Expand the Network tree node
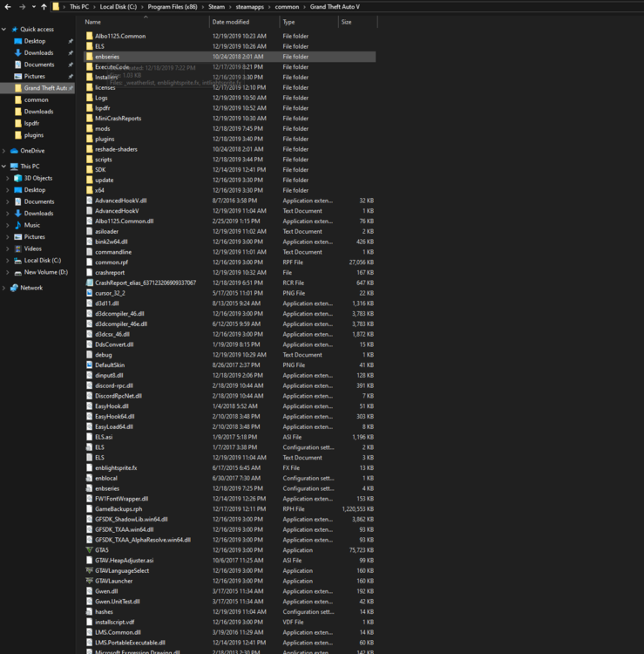 pyautogui.click(x=4, y=288)
